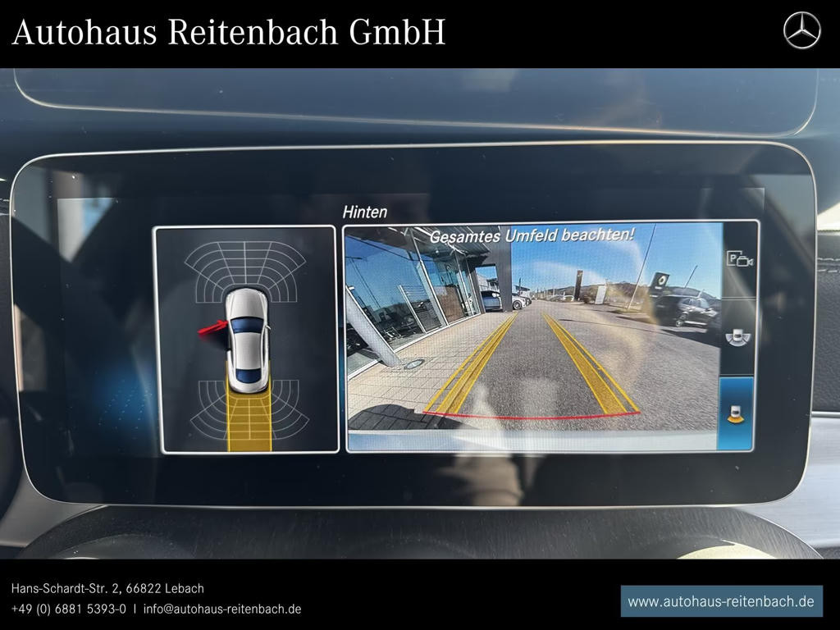Tap the yellow rear sensor zone
840x630 pixels.
click(249, 419)
